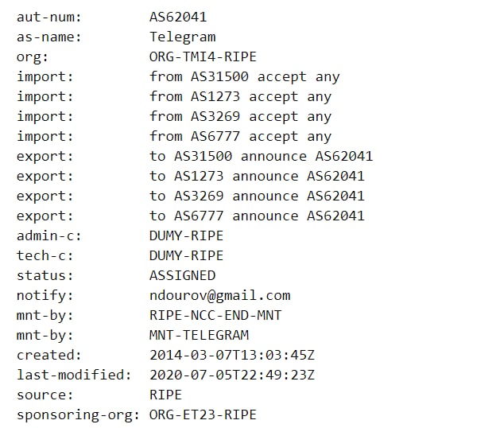Click the 'to AS1273 announce AS62041' export line
The image size is (504, 428).
point(257,176)
